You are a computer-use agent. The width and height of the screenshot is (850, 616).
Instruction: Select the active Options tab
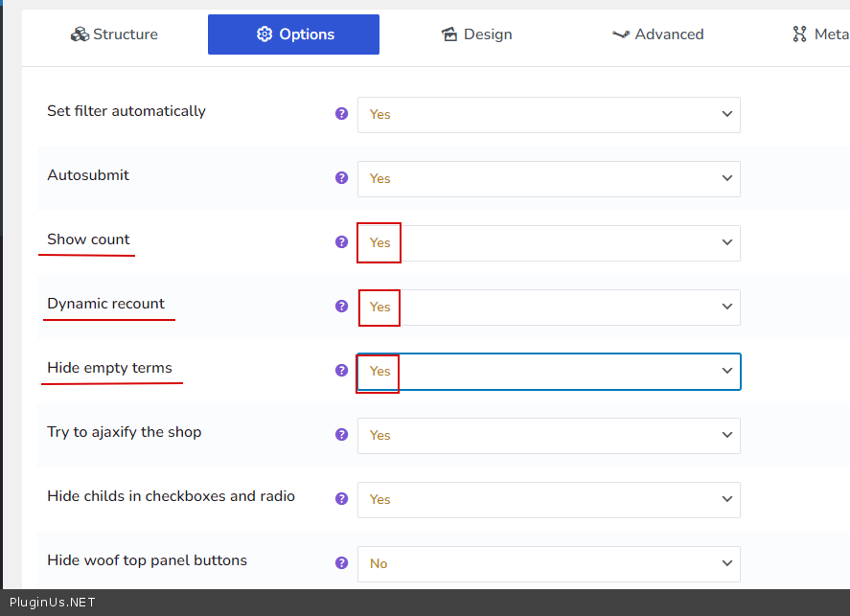coord(293,34)
